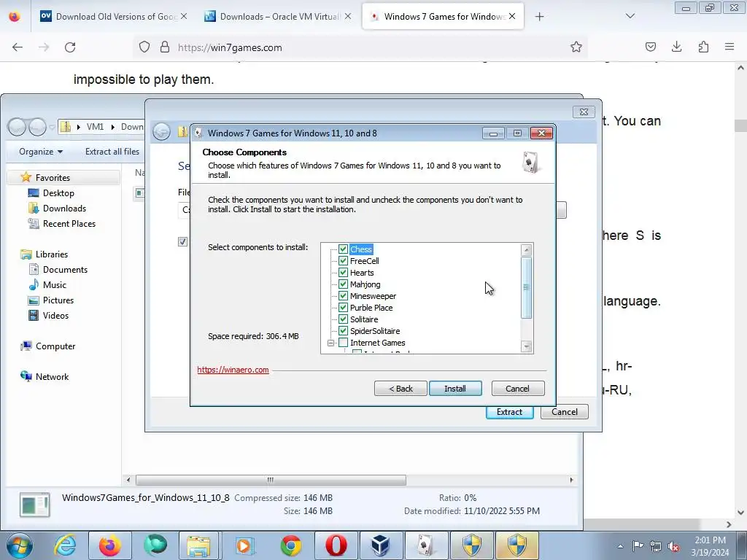Open Downloads in Explorer sidebar
Viewport: 747px width, 560px height.
(64, 208)
